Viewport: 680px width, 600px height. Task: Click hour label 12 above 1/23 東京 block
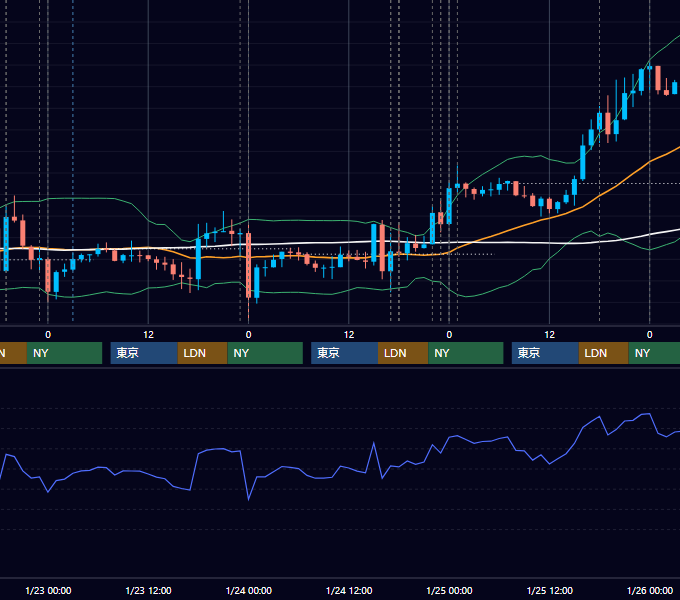coord(148,335)
